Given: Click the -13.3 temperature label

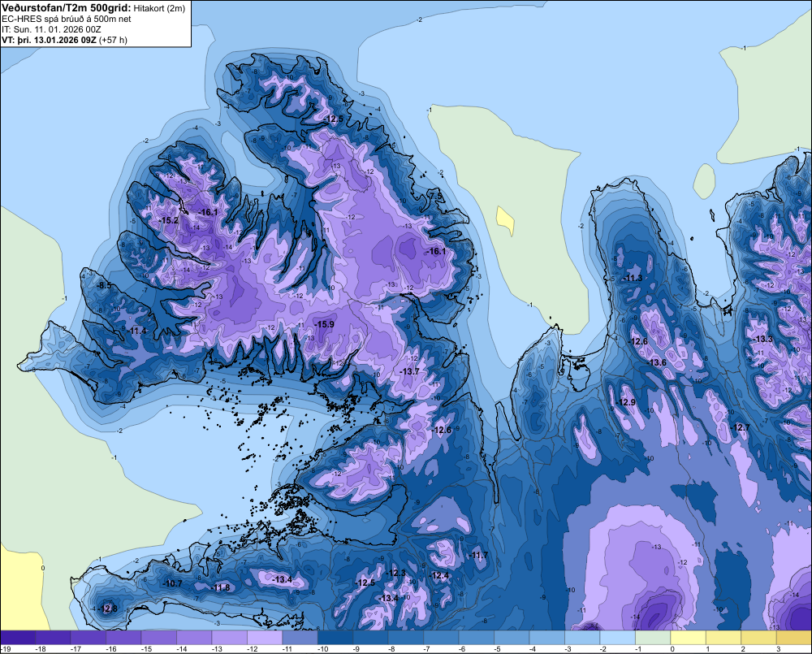Looking at the screenshot, I should (x=762, y=340).
